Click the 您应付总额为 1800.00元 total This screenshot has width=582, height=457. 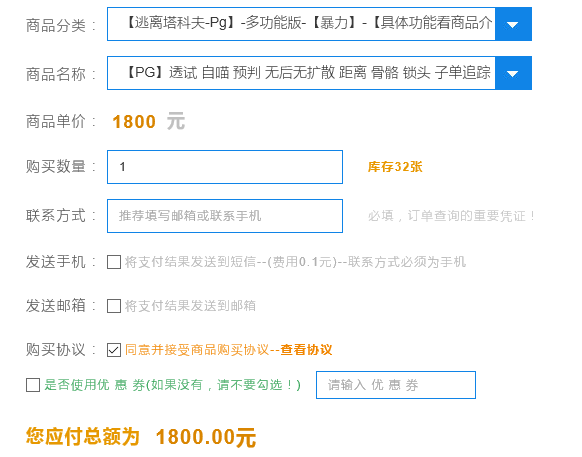[141, 437]
